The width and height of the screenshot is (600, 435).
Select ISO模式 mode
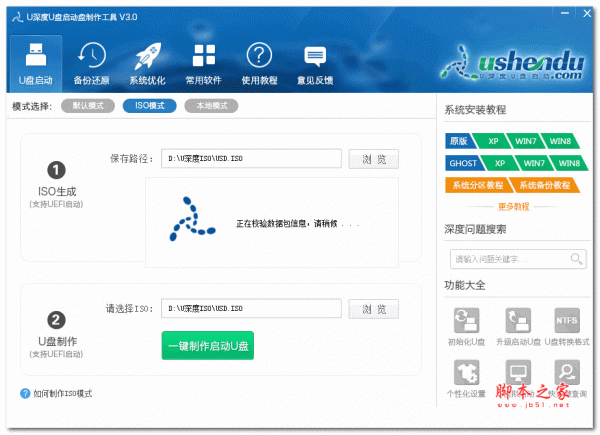(x=150, y=106)
